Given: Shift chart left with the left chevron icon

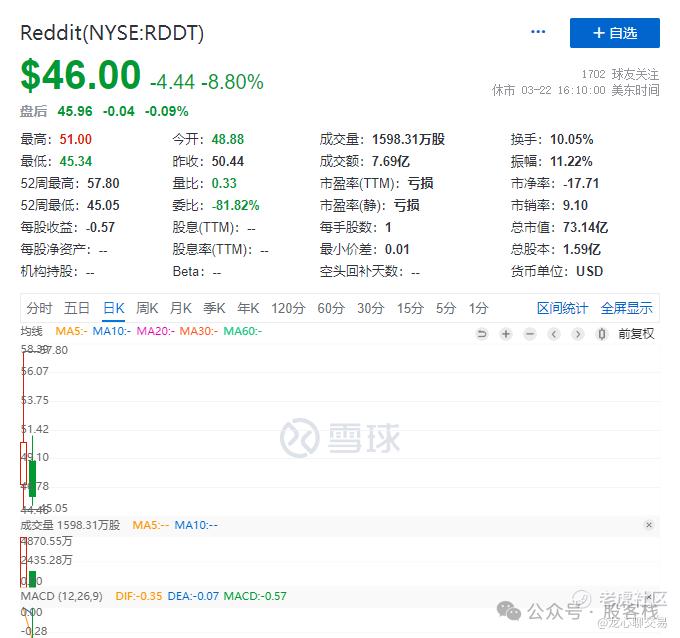Looking at the screenshot, I should pos(554,334).
